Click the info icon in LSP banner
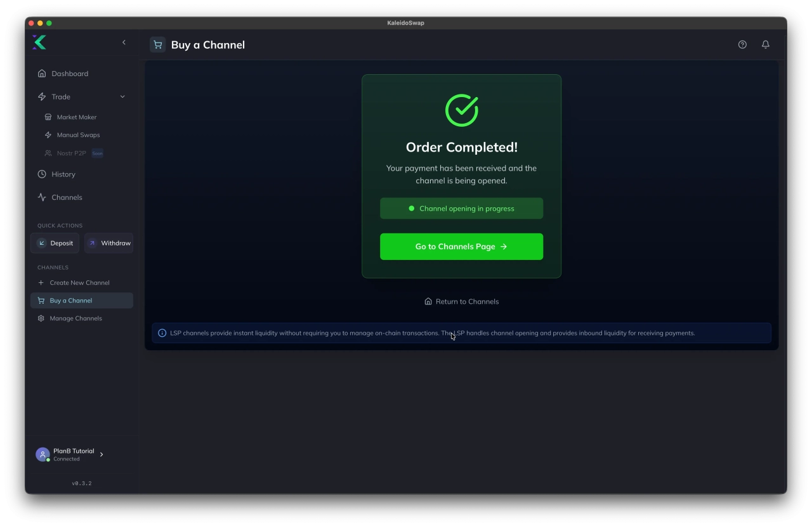The height and width of the screenshot is (527, 812). tap(162, 333)
